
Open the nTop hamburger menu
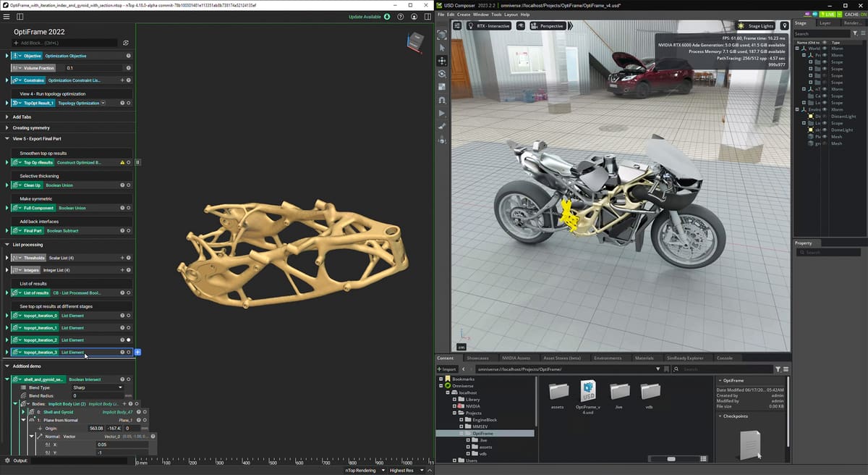click(x=7, y=16)
